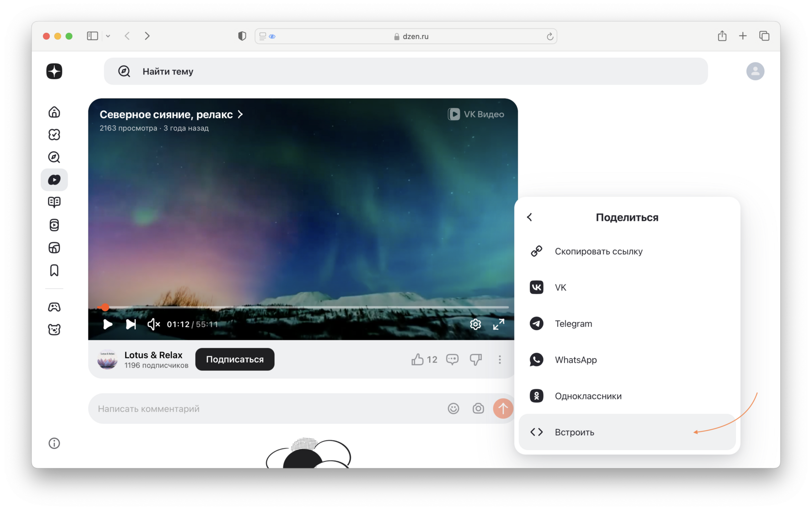
Task: Click the orange playback position knob
Action: tap(105, 307)
